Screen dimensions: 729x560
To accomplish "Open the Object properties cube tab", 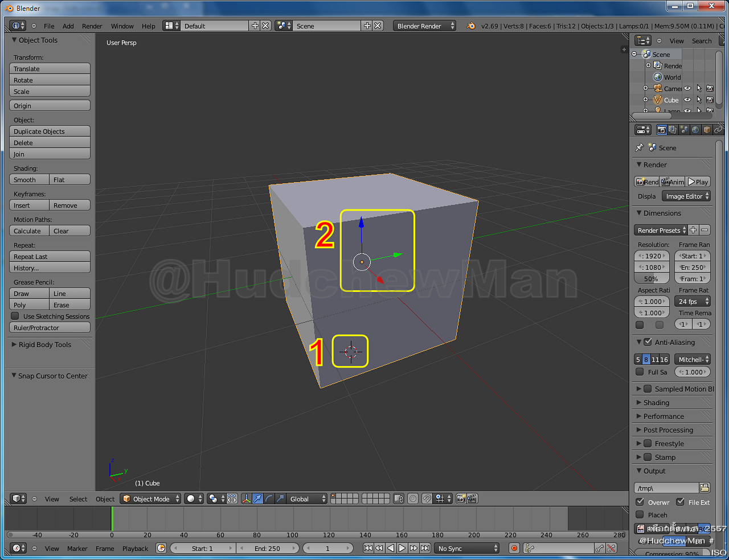I will coord(707,130).
